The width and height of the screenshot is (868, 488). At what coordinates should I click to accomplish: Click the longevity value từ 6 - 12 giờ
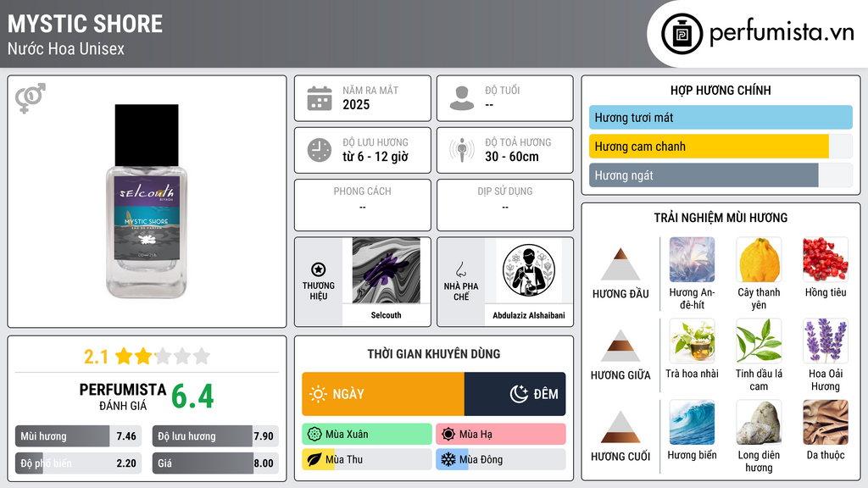coord(376,157)
